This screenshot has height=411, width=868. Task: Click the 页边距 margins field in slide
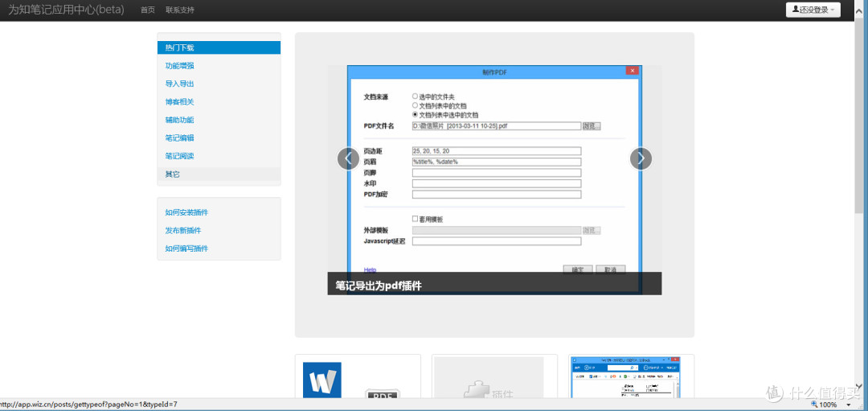point(497,151)
